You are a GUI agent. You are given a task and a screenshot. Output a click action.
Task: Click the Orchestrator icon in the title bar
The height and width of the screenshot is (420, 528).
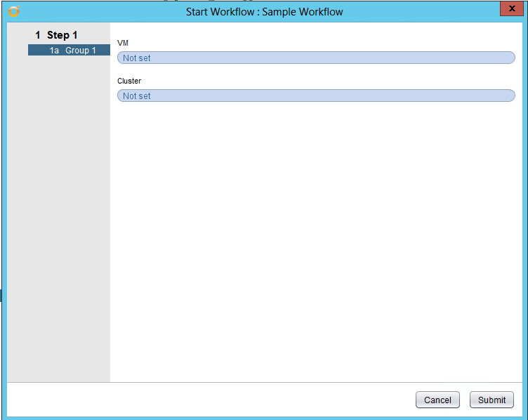click(14, 11)
